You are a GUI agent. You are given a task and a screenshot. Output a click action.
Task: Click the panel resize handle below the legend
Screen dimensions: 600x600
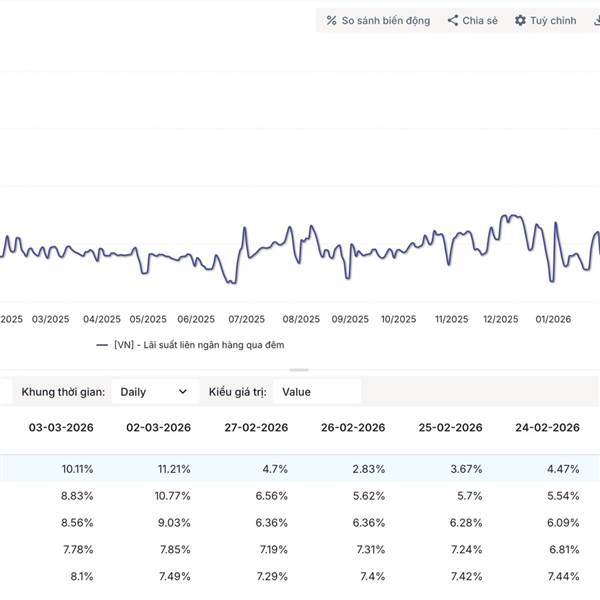292,369
